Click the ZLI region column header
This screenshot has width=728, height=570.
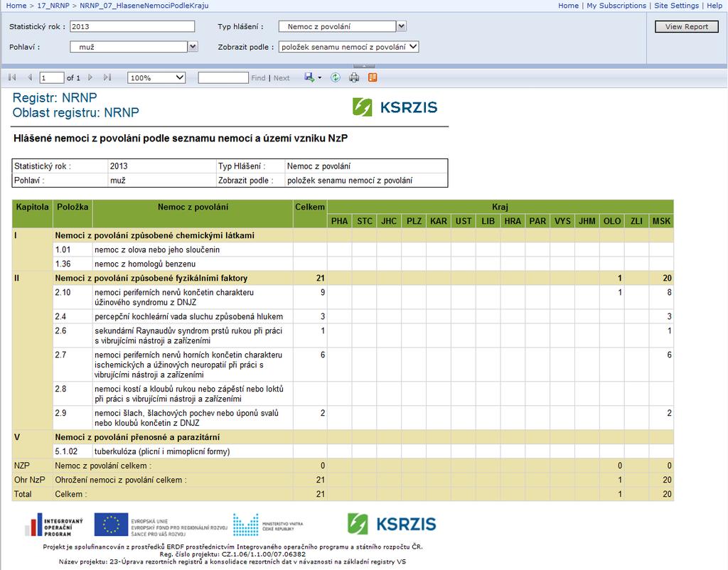[x=636, y=221]
